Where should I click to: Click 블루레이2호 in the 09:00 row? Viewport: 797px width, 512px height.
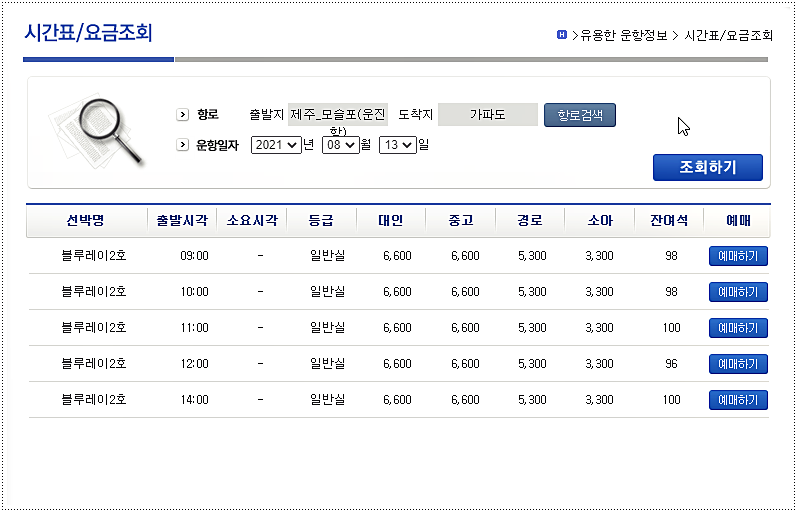pos(94,256)
